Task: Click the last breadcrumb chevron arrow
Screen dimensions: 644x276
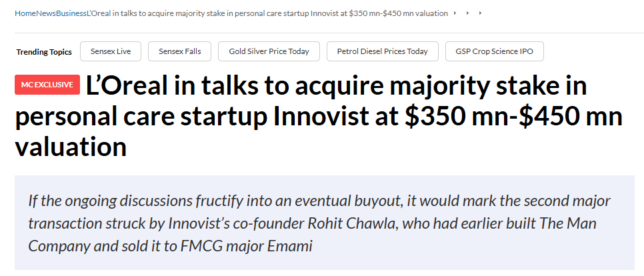Action: (x=480, y=13)
